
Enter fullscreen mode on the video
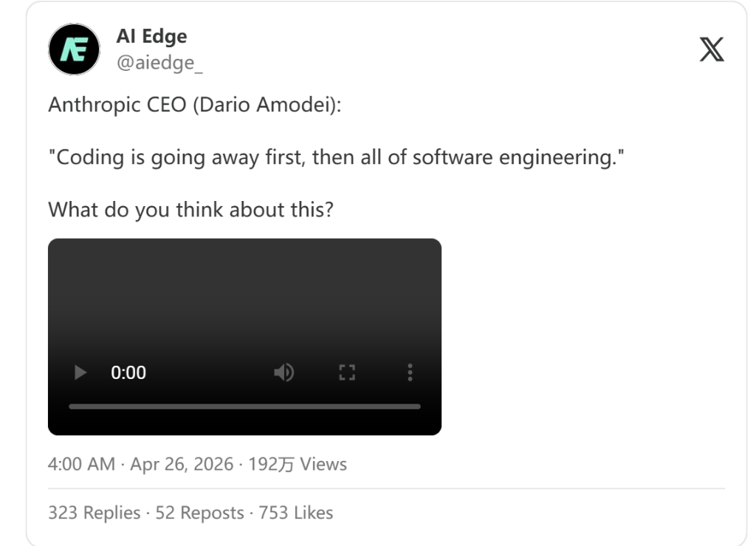[347, 373]
